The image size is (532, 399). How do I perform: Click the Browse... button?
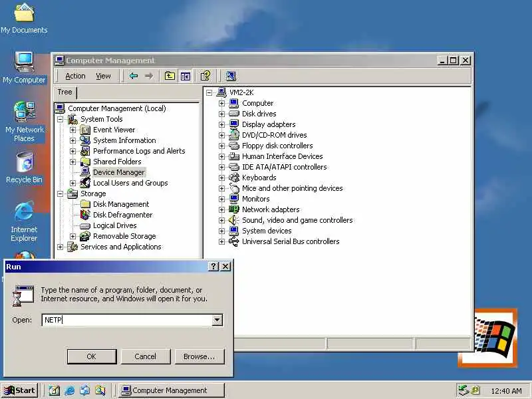click(199, 356)
